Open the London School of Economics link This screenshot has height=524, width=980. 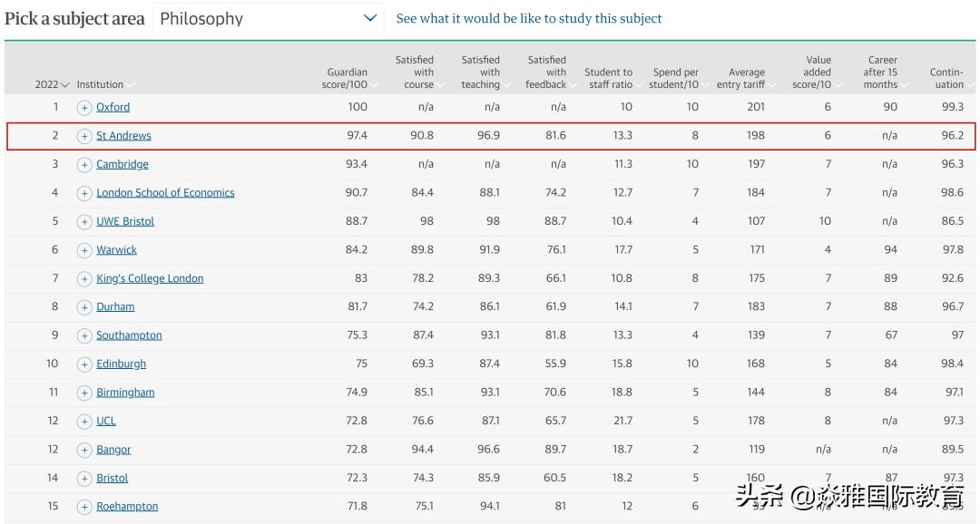point(165,193)
